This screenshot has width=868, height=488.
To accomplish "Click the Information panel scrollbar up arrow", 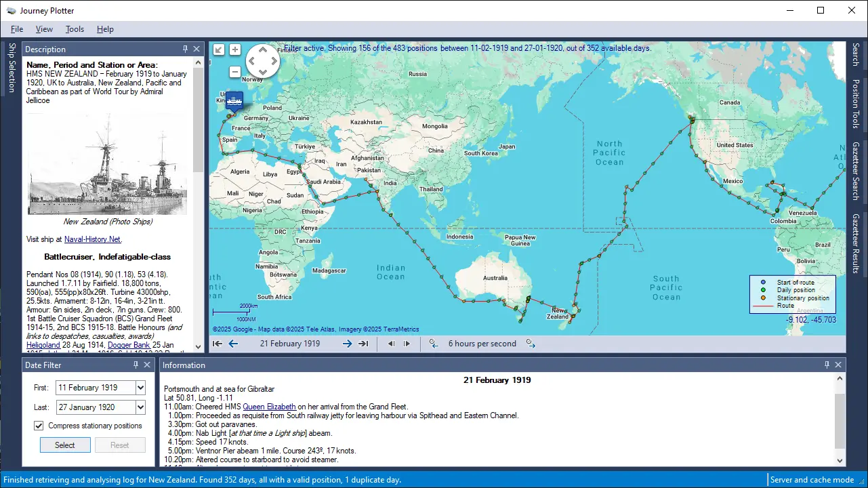I will tap(840, 380).
